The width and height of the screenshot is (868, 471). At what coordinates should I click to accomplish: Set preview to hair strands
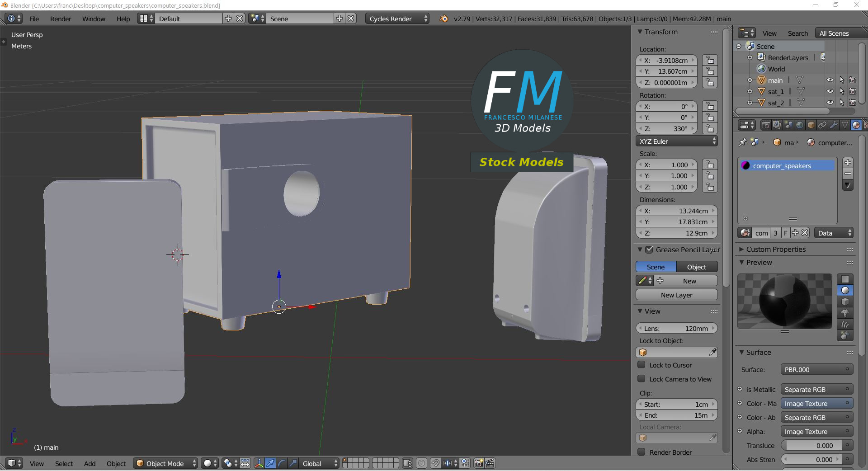click(x=845, y=324)
